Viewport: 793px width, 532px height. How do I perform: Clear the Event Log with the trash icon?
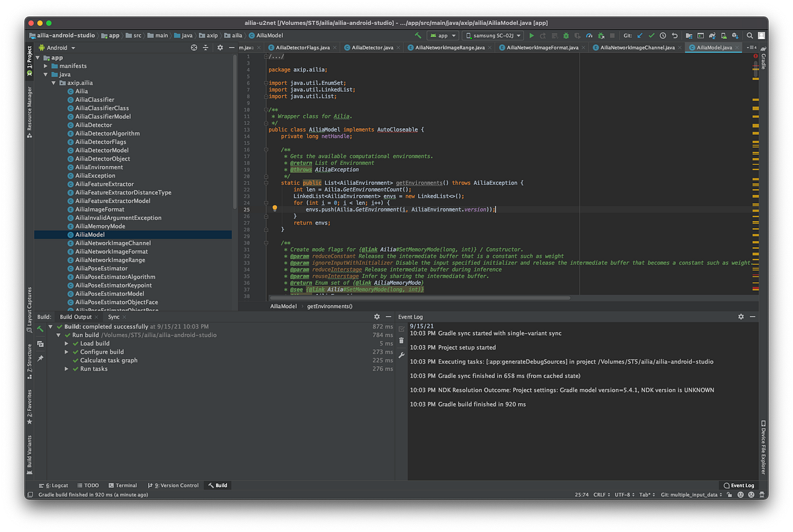(400, 340)
